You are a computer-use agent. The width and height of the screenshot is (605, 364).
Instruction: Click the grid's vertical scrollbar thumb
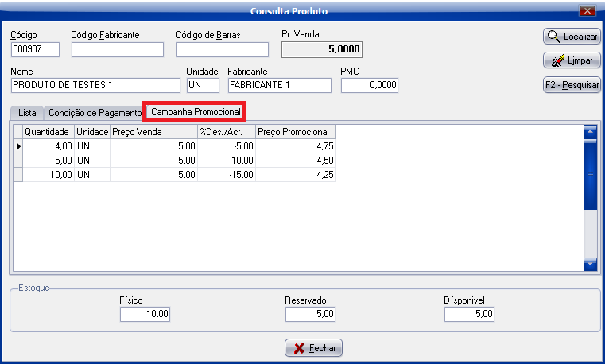click(590, 173)
